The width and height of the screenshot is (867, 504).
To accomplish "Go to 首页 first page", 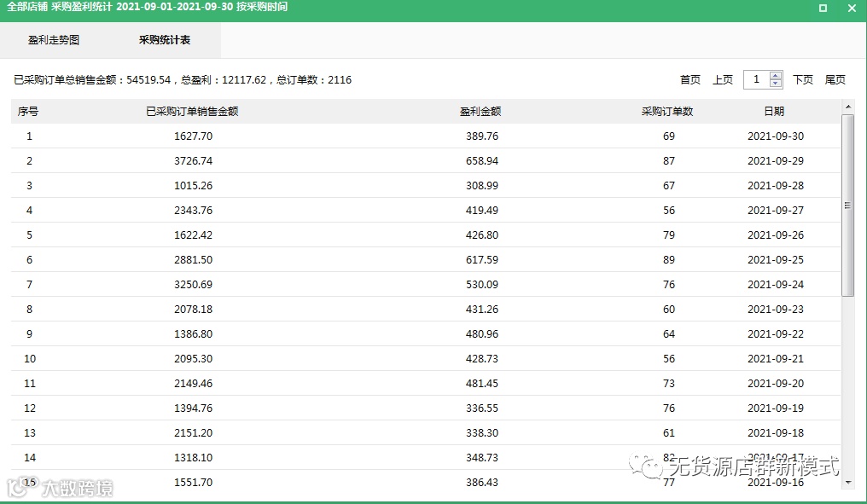I will tap(690, 79).
